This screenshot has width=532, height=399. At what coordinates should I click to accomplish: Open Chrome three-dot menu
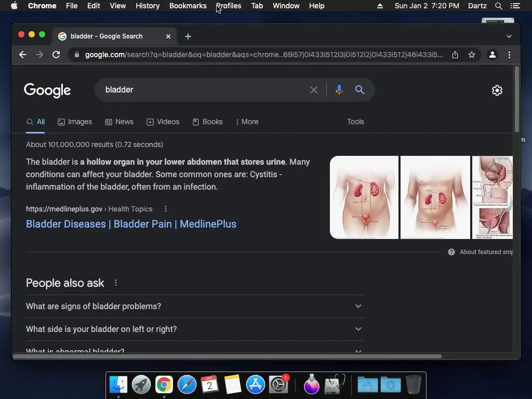coord(509,55)
